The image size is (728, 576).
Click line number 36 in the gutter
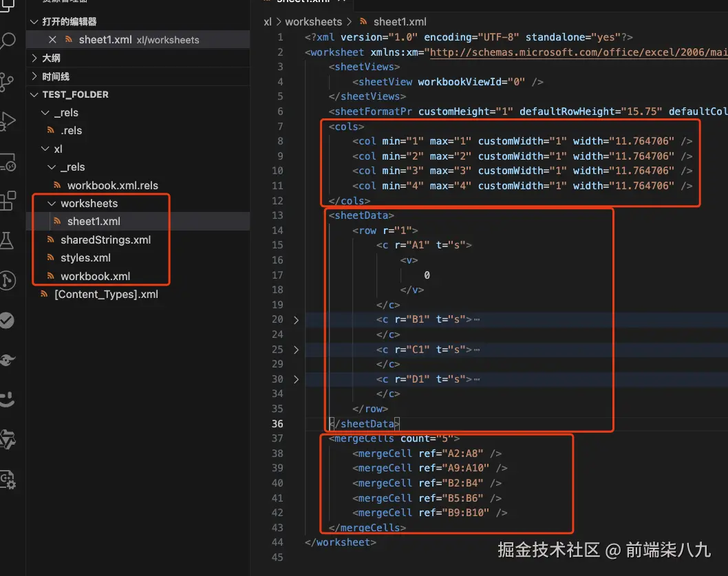click(277, 424)
